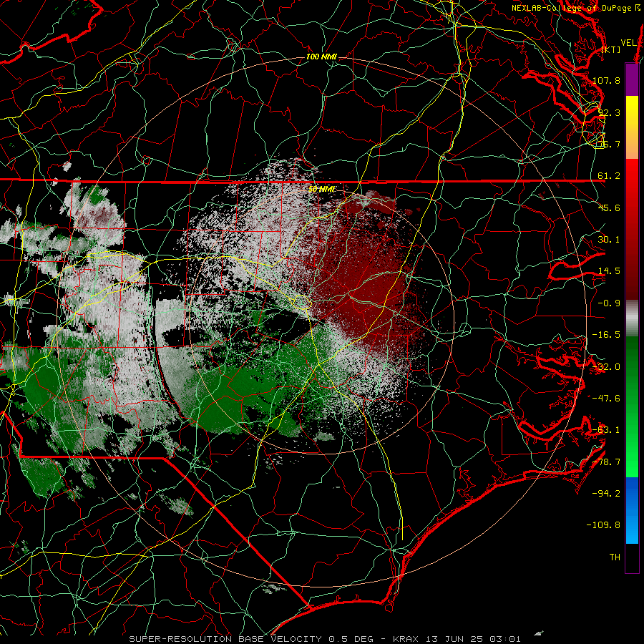Pick the gray near-zero color bar segment
The height and width of the screenshot is (644, 644).
[632, 318]
